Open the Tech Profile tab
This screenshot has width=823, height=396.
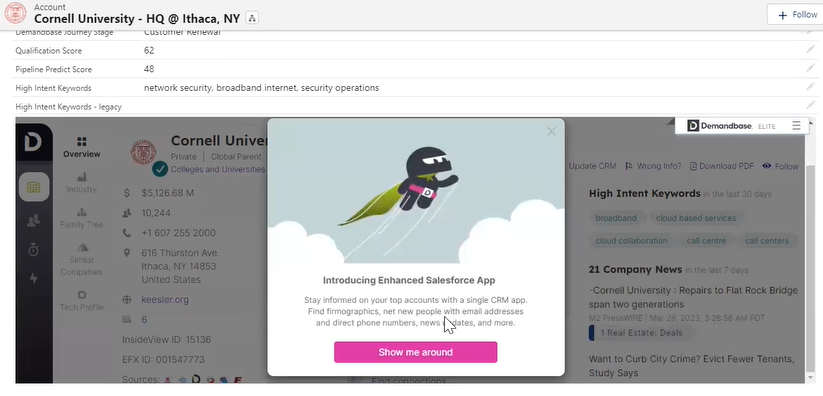tap(81, 301)
